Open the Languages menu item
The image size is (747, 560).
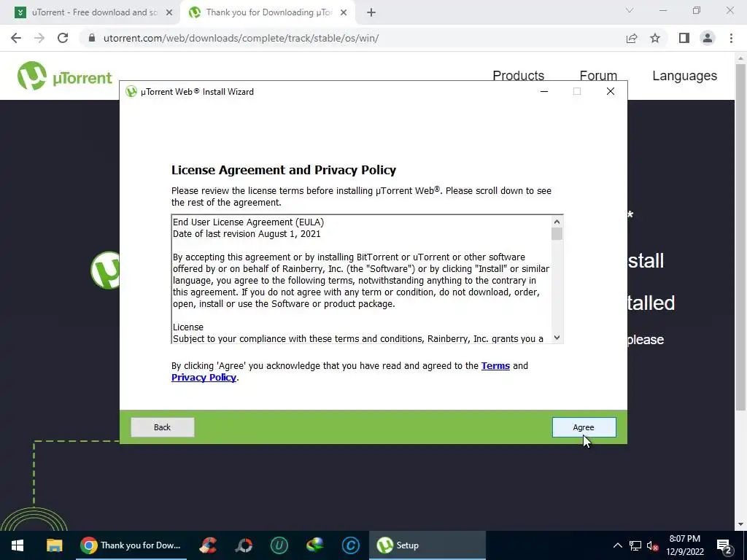coord(684,75)
